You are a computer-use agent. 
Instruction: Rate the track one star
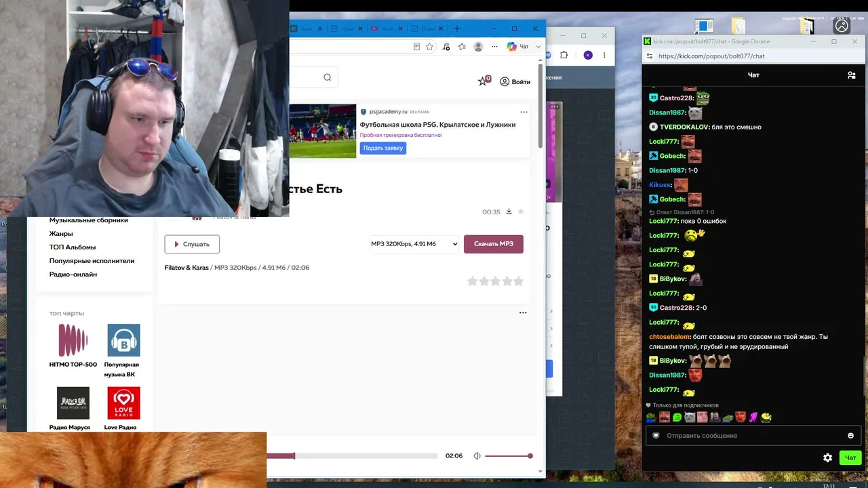tap(473, 281)
